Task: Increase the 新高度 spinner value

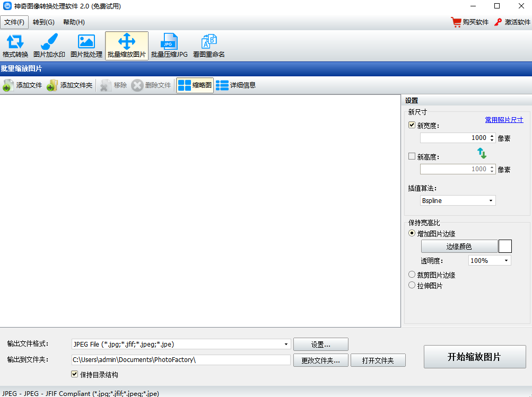Action: 492,167
